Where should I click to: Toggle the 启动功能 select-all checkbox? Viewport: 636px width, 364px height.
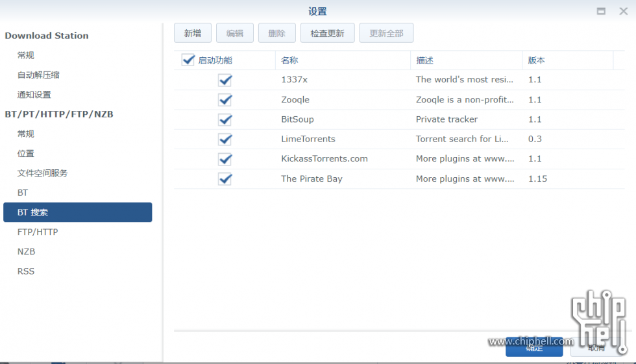coord(188,60)
